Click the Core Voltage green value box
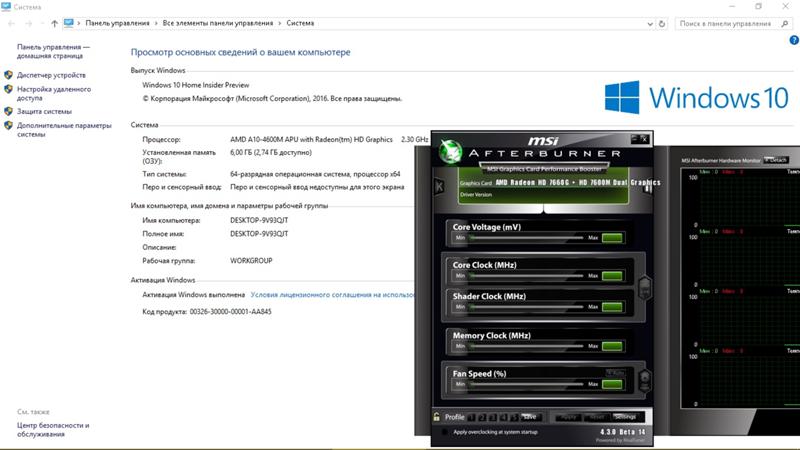Screen dimensions: 800x450 click(x=612, y=238)
